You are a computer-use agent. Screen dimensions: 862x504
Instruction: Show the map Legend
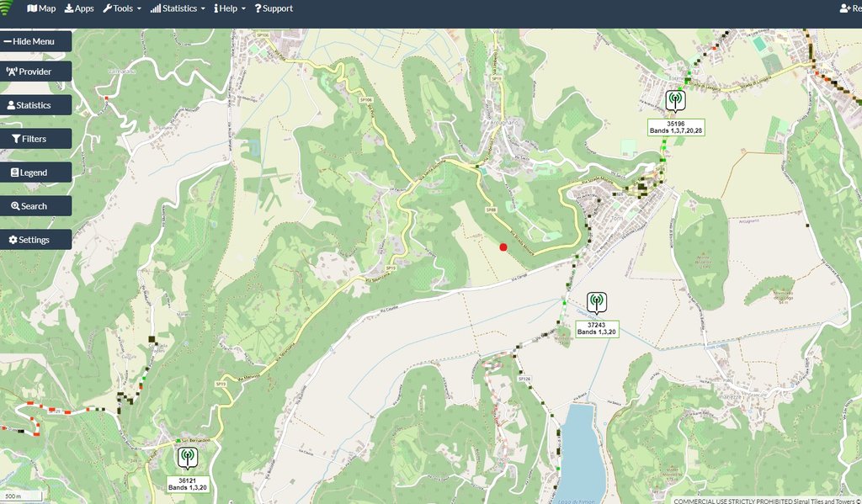click(x=35, y=172)
